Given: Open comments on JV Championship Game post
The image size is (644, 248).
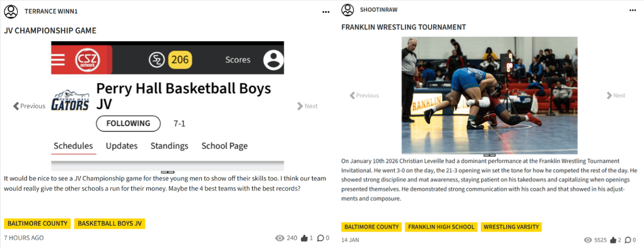Looking at the screenshot, I should coord(320,239).
